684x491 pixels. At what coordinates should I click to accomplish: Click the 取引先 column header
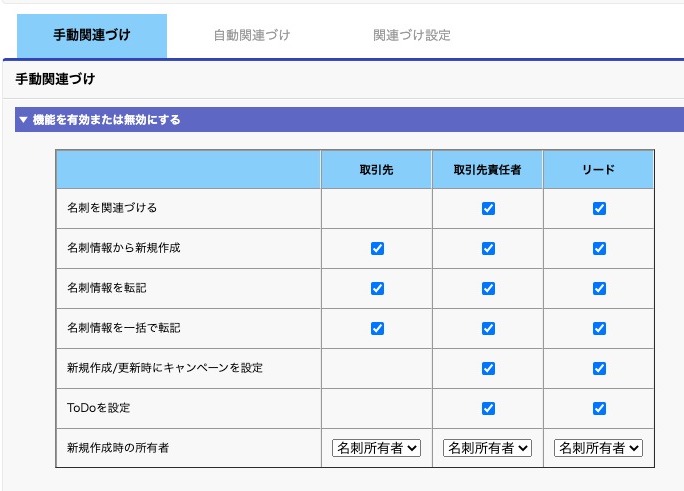(x=376, y=170)
